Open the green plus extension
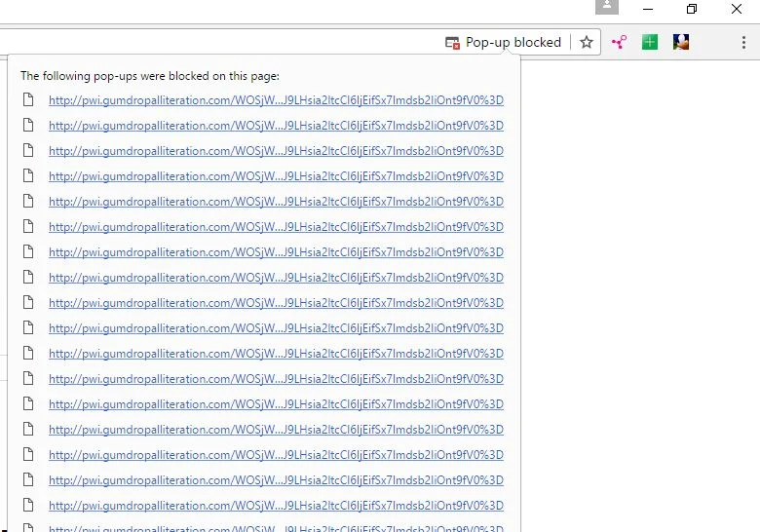 point(650,42)
